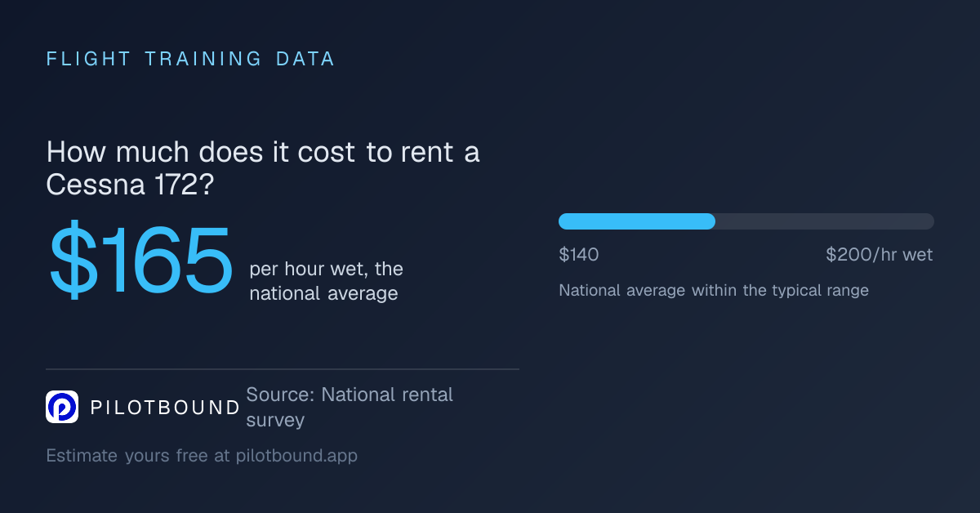Click the large $165 price figure
980x513 pixels.
[141, 260]
